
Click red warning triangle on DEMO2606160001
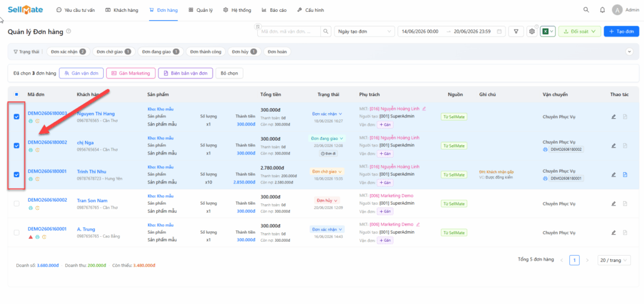(x=30, y=237)
